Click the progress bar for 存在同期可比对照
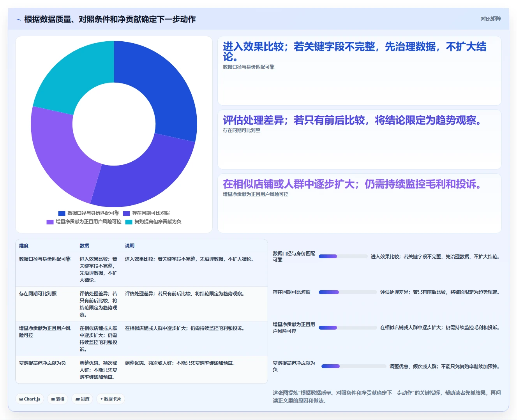Image resolution: width=517 pixels, height=420 pixels. pos(348,292)
